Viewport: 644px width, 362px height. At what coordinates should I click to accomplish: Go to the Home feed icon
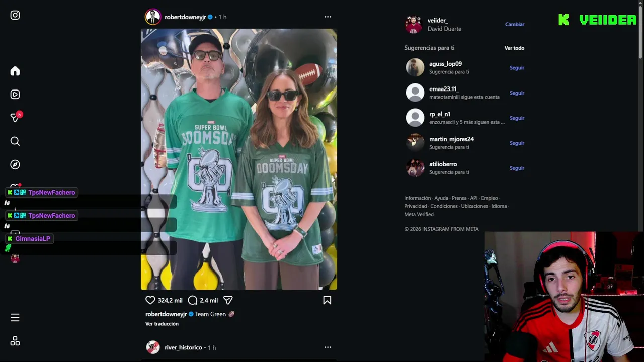tap(15, 71)
